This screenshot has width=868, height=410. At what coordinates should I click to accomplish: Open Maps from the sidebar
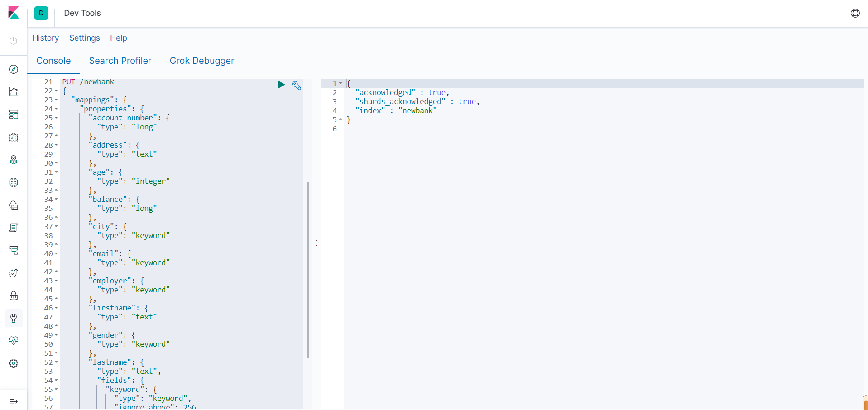tap(14, 160)
